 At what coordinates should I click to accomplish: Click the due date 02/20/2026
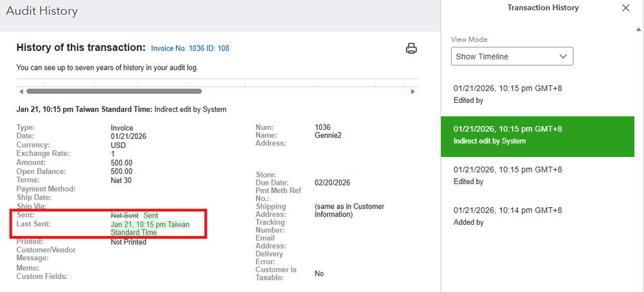[x=332, y=183]
